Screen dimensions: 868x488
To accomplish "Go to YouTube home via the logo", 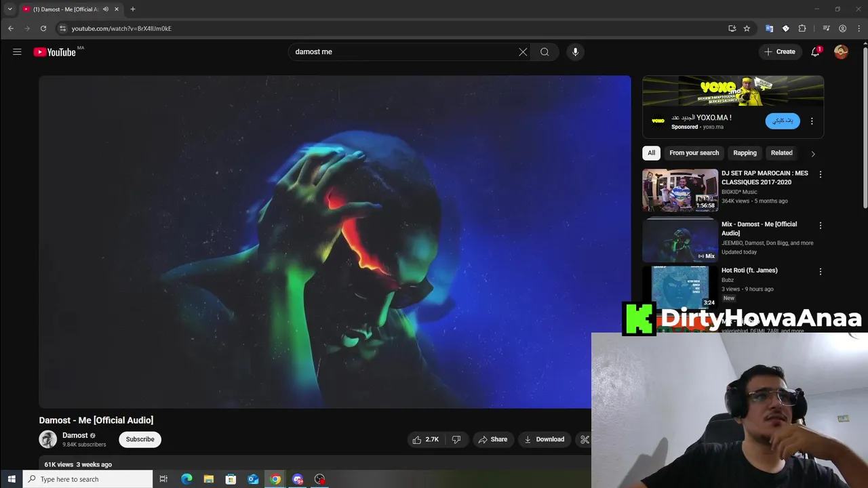I will (x=55, y=52).
